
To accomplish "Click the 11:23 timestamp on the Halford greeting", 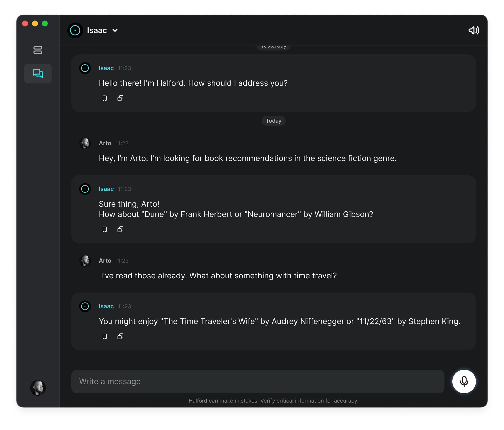I will click(124, 68).
